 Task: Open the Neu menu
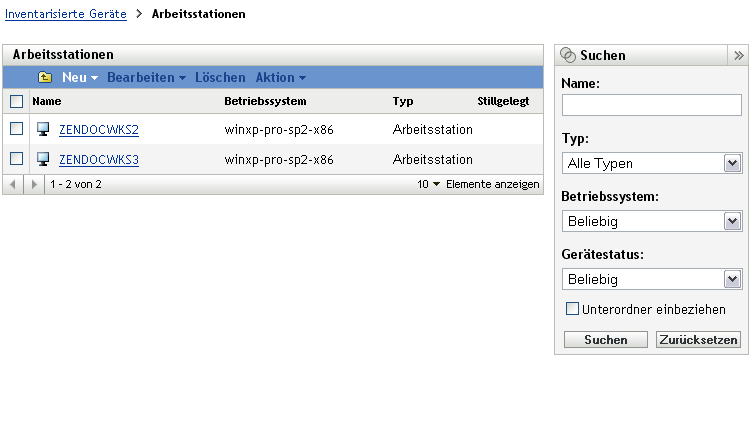pyautogui.click(x=79, y=77)
